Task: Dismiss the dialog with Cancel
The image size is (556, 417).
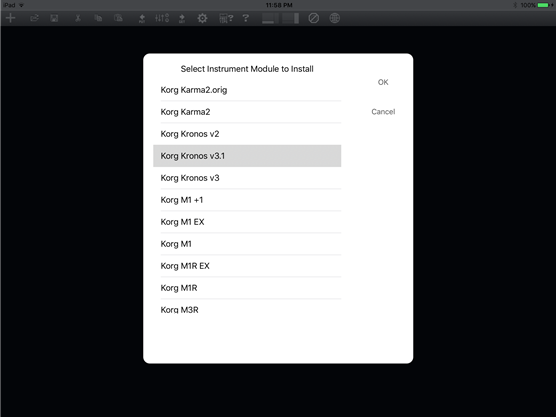Action: click(x=383, y=112)
